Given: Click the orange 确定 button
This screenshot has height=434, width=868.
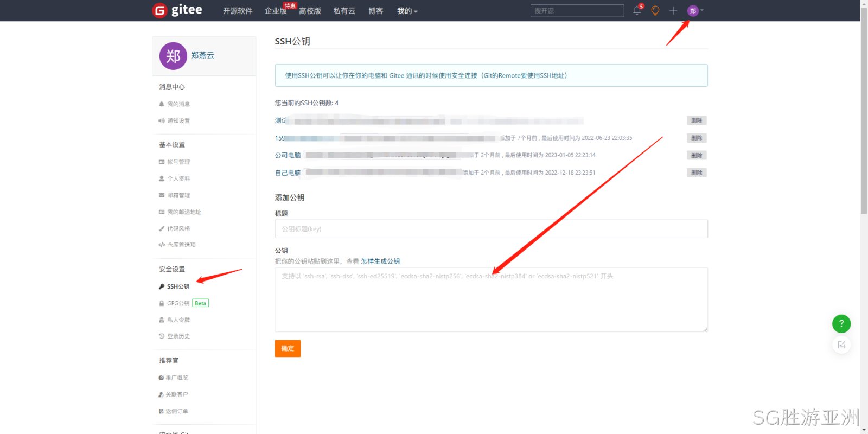Looking at the screenshot, I should point(288,348).
